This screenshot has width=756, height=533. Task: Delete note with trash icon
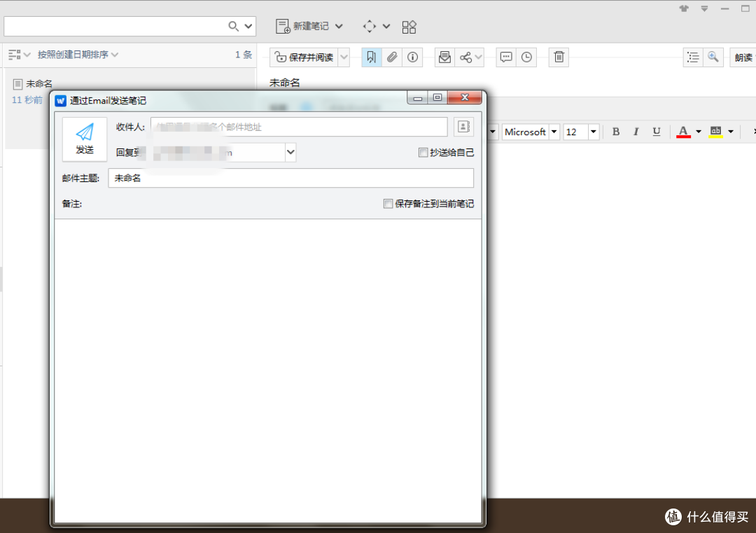coord(559,57)
